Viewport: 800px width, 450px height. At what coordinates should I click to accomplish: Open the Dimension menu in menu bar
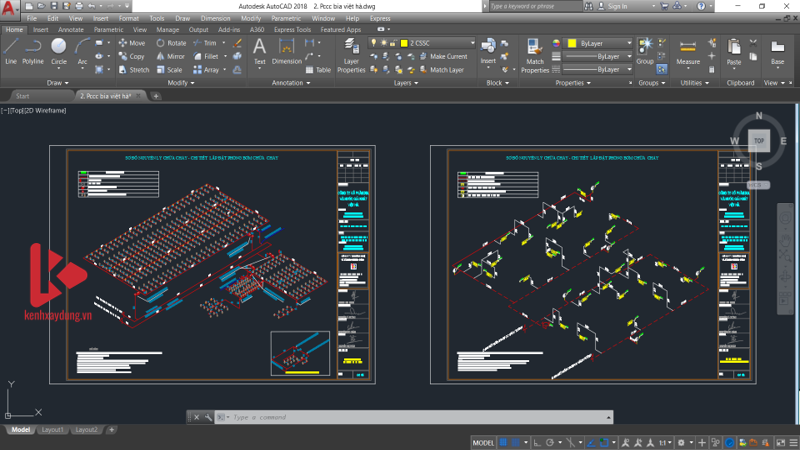215,18
